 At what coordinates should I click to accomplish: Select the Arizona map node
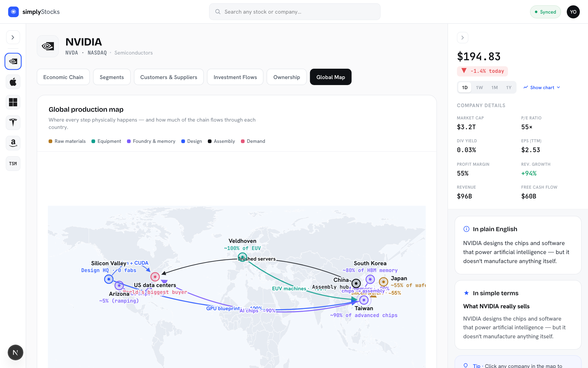[119, 285]
